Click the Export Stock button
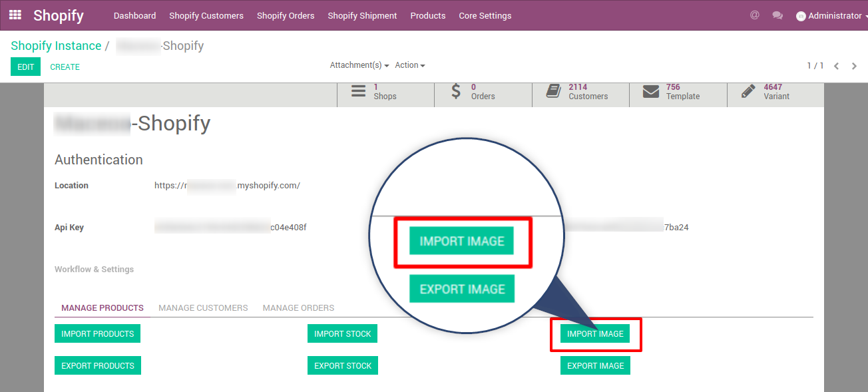 pyautogui.click(x=343, y=365)
